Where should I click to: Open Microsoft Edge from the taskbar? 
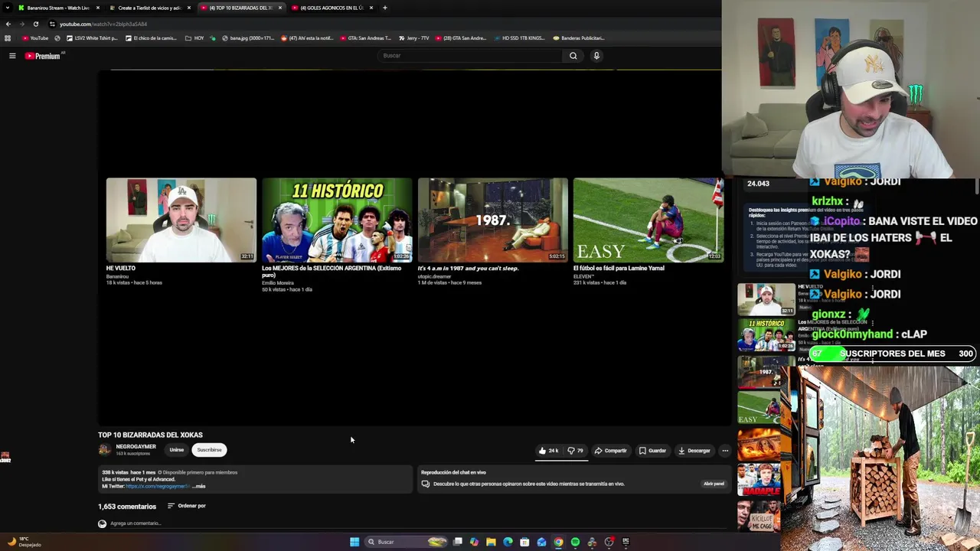(508, 542)
